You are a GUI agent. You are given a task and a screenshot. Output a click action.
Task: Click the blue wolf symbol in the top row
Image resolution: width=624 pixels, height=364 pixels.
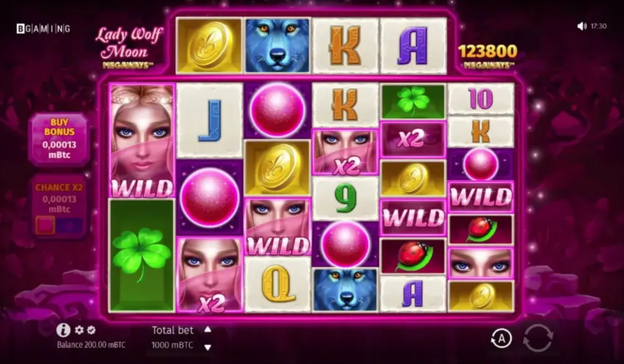click(278, 46)
